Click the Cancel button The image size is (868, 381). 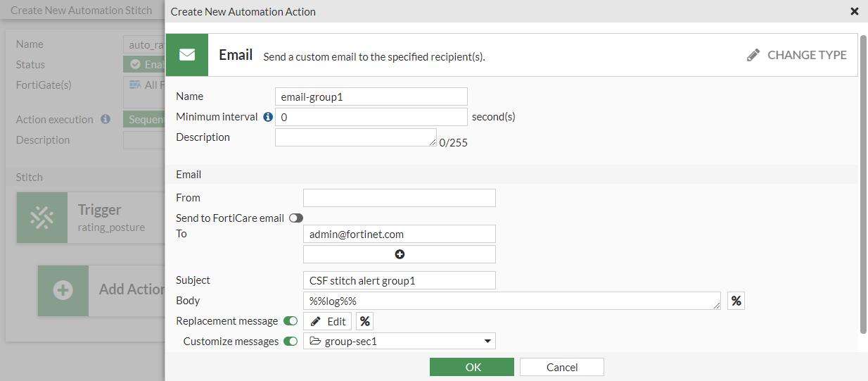tap(561, 367)
